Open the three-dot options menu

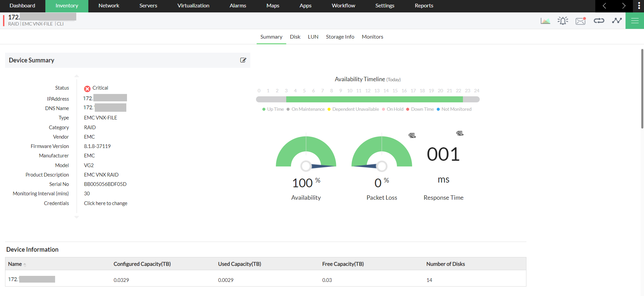(x=639, y=6)
